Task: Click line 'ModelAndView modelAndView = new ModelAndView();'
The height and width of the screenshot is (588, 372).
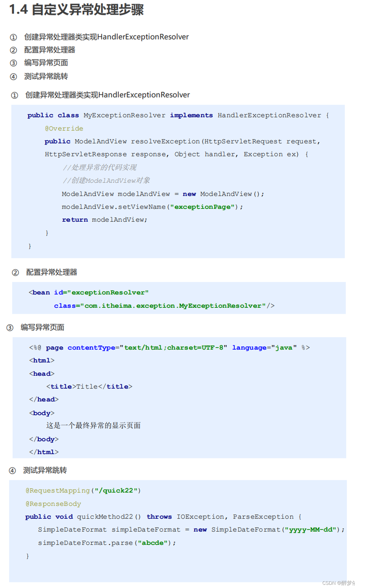Action: click(x=163, y=194)
